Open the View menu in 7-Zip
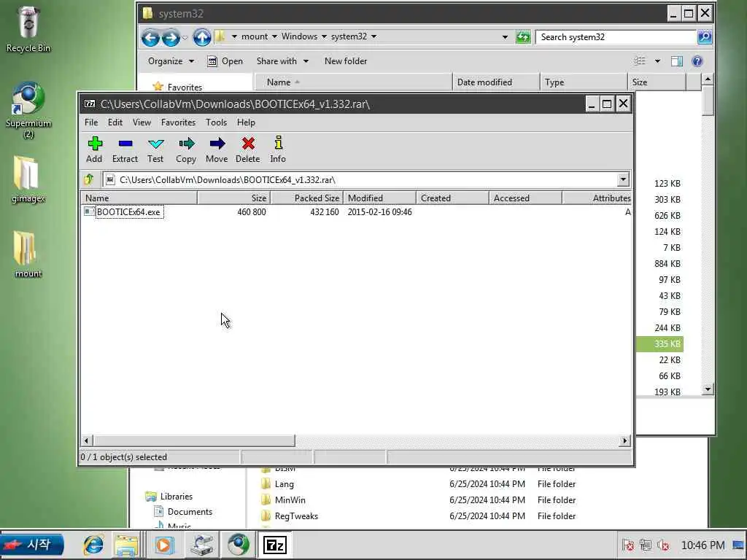747x560 pixels. pyautogui.click(x=142, y=122)
